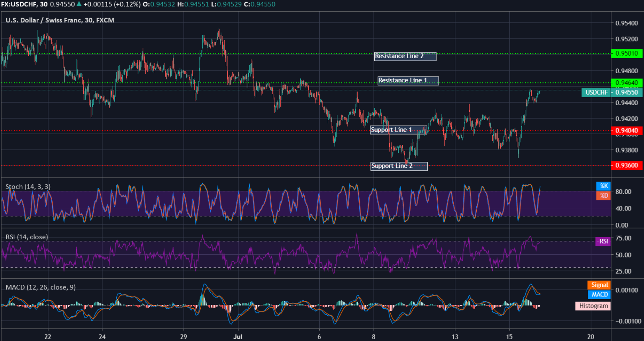
Task: Click the 75.00 RSI axis value
Action: (623, 238)
